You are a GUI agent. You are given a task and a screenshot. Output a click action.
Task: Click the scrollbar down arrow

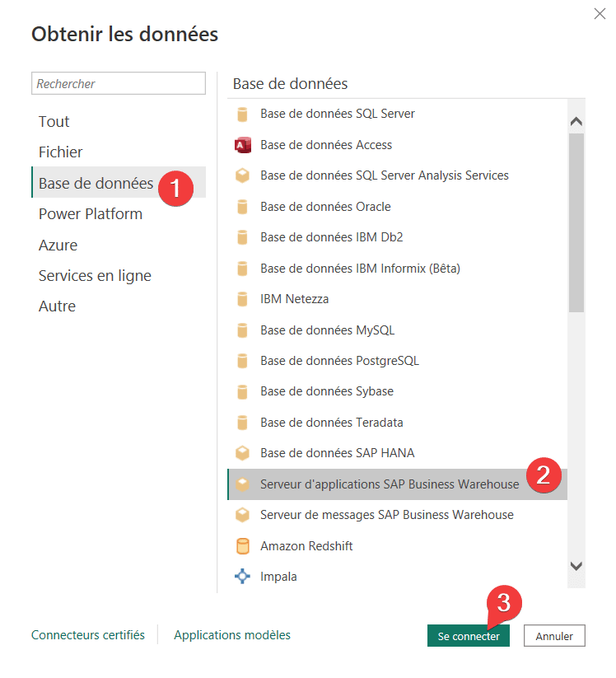[576, 566]
